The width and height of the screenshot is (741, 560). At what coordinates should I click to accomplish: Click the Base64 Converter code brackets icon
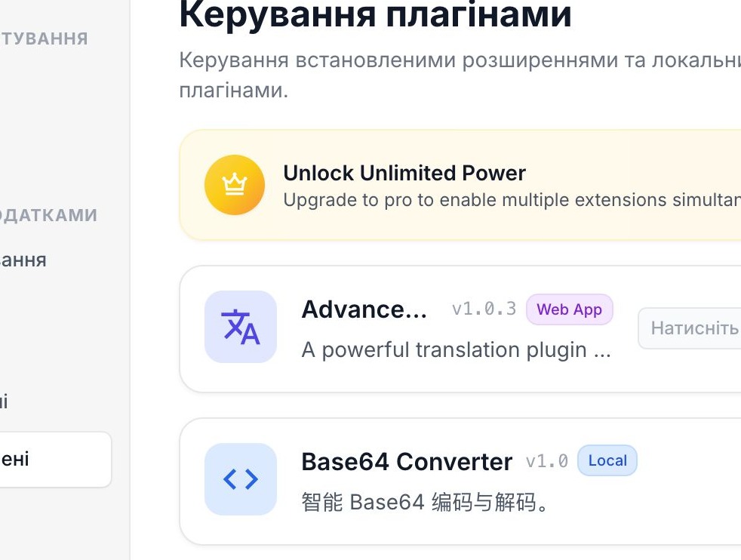pos(241,479)
